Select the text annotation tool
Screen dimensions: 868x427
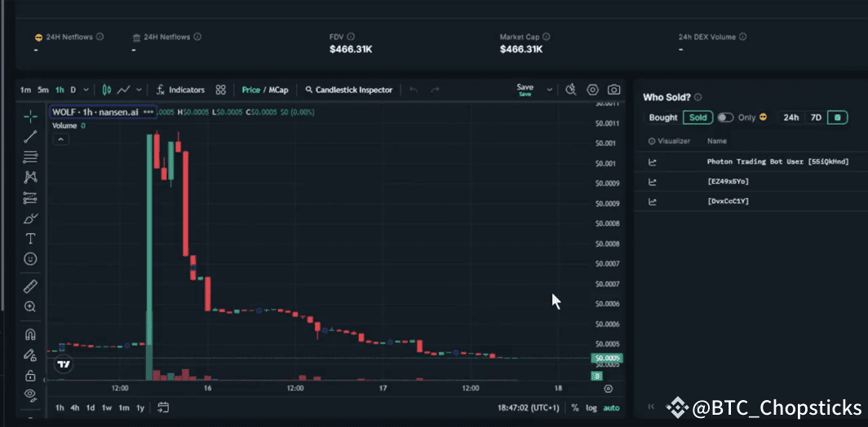tap(30, 239)
